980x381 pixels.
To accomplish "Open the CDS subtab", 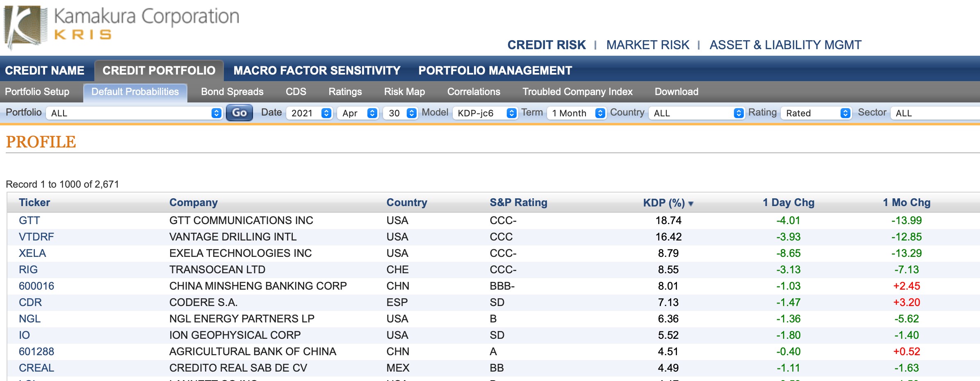I will (296, 92).
